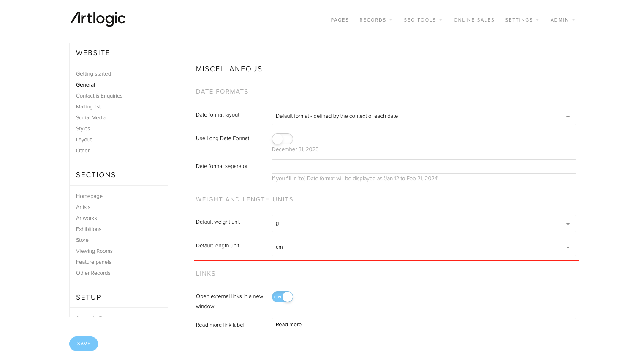Enable the Use Long Date Format toggle
Viewport: 644px width, 358px height.
click(x=282, y=139)
